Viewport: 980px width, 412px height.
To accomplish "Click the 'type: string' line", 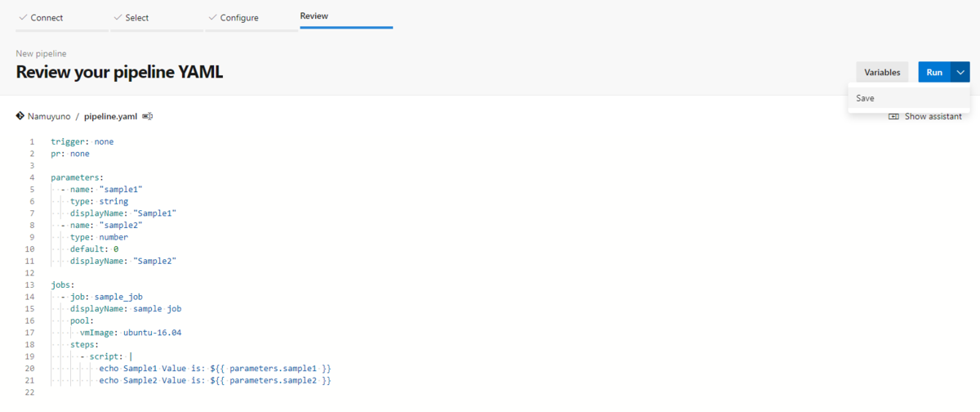I will [99, 201].
